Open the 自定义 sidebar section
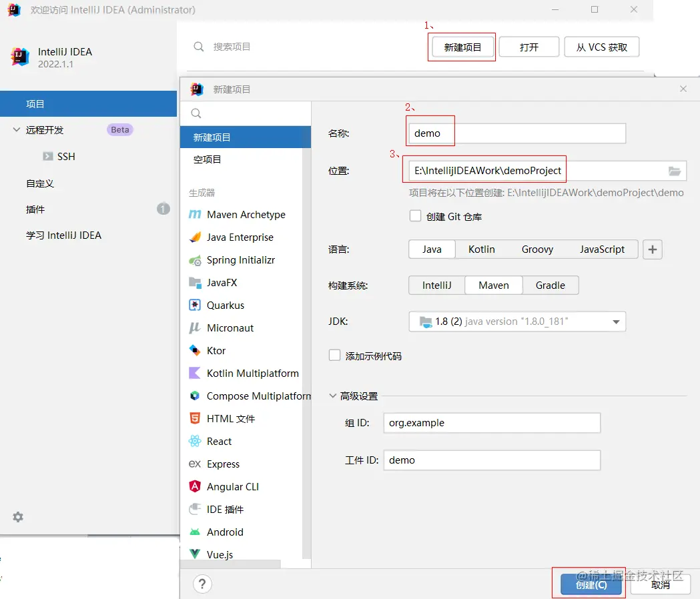The width and height of the screenshot is (700, 599). pyautogui.click(x=40, y=183)
